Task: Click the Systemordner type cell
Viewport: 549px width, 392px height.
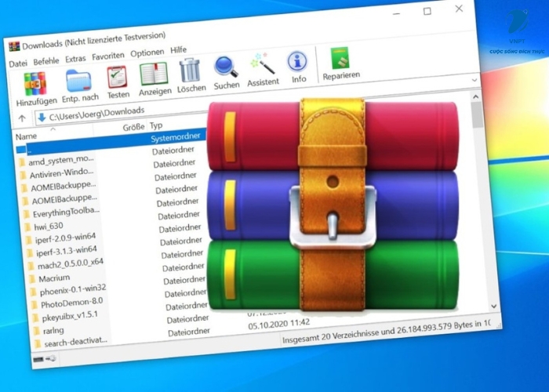Action: click(176, 137)
